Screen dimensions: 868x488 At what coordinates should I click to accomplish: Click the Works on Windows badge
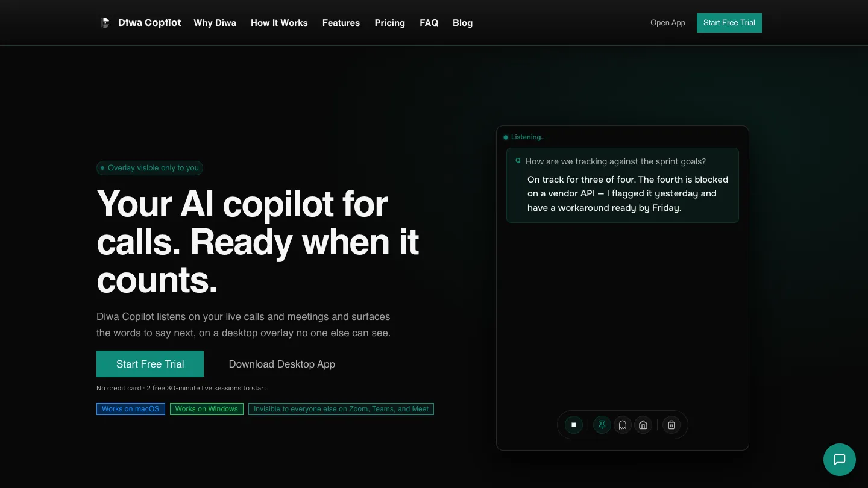coord(207,409)
